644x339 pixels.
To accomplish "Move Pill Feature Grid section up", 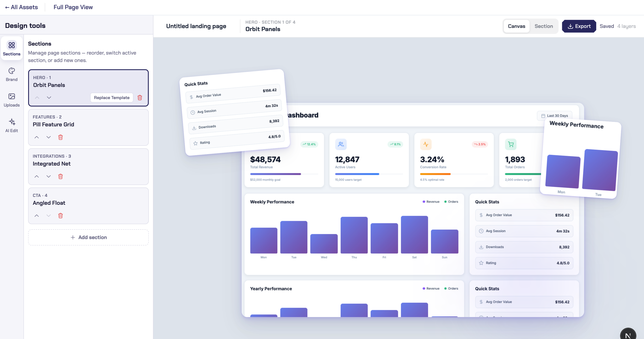I will pyautogui.click(x=36, y=137).
